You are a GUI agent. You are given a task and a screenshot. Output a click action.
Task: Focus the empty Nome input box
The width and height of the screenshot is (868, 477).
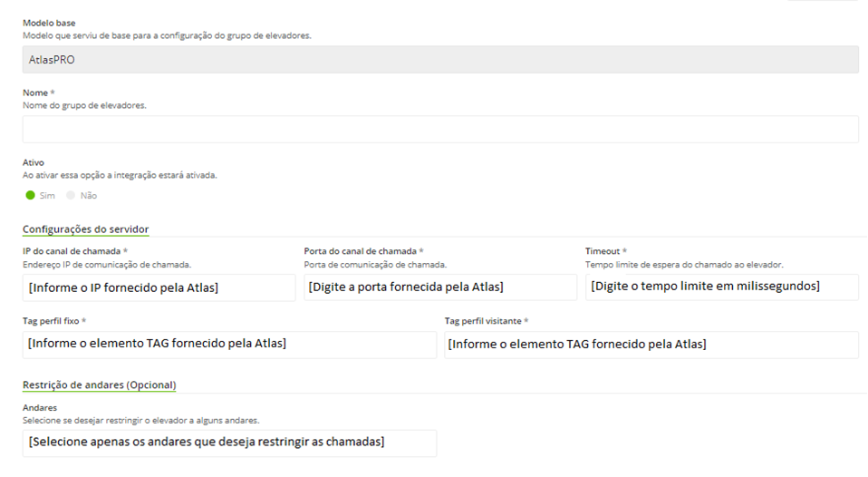coord(440,129)
